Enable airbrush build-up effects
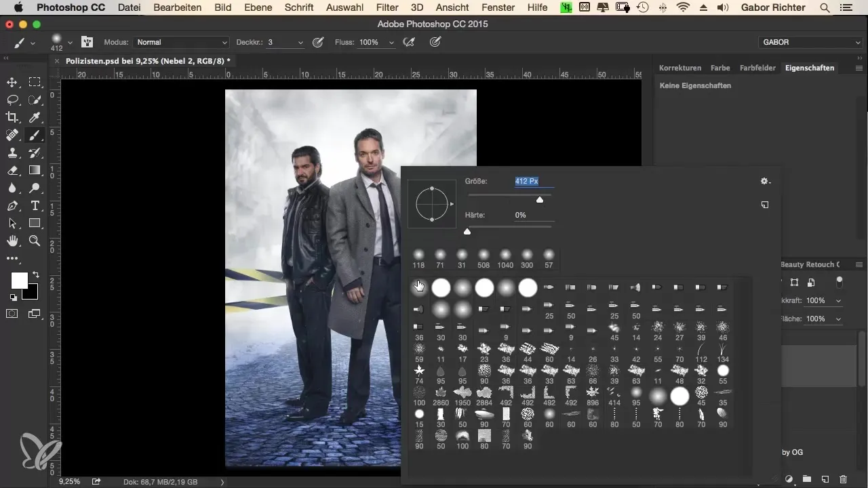 [409, 42]
